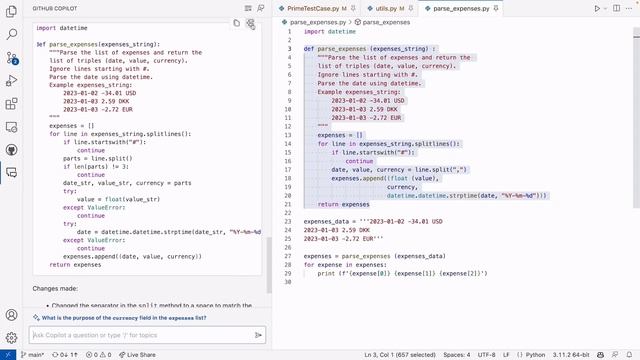Copy the suggested code block
The image size is (640, 360).
click(x=237, y=23)
